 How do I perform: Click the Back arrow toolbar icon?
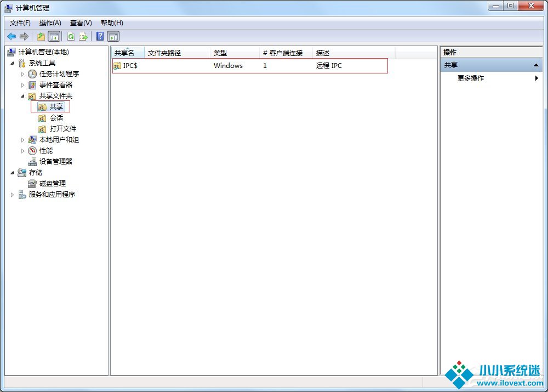click(x=12, y=36)
